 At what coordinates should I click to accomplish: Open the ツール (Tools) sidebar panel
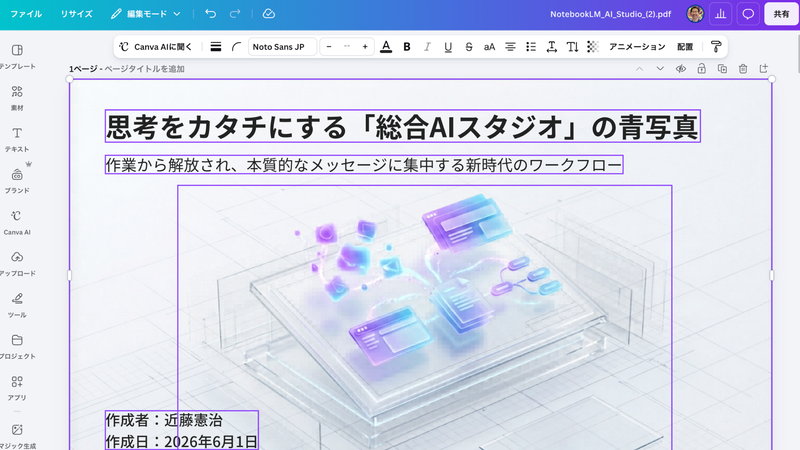[17, 305]
